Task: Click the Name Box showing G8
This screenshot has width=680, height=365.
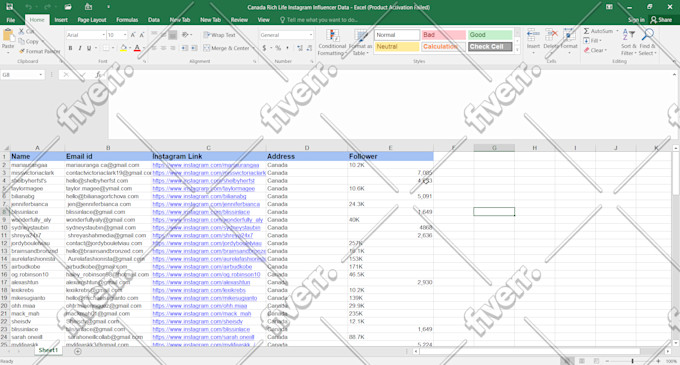Action: tap(23, 75)
